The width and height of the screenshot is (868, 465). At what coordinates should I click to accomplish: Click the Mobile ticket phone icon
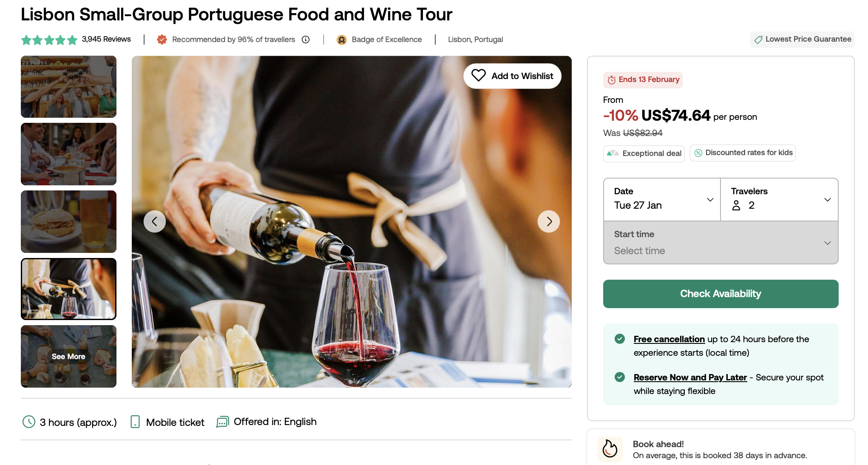coord(135,422)
